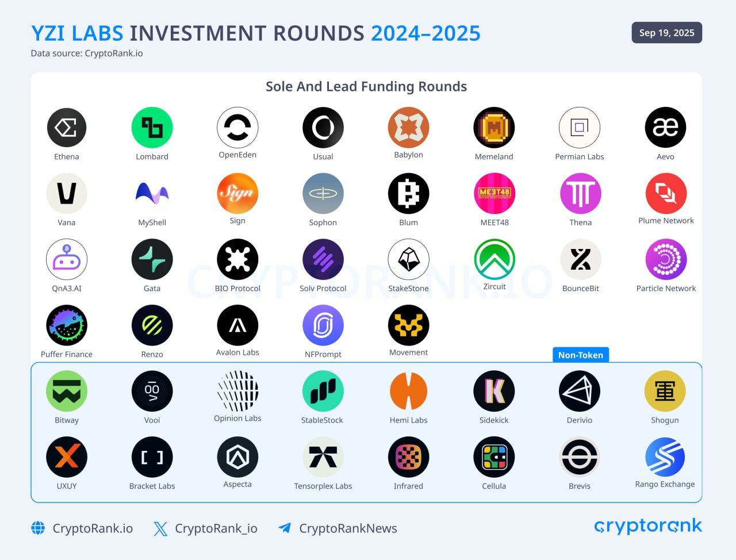Click the Cellula colorful icon
Screen dimensions: 736x560
pos(494,457)
